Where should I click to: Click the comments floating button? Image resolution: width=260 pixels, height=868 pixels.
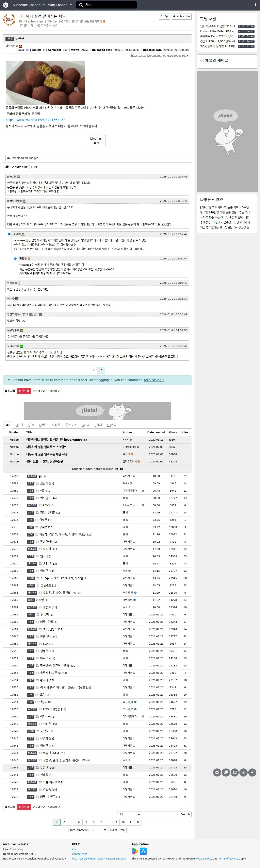pyautogui.click(x=226, y=772)
